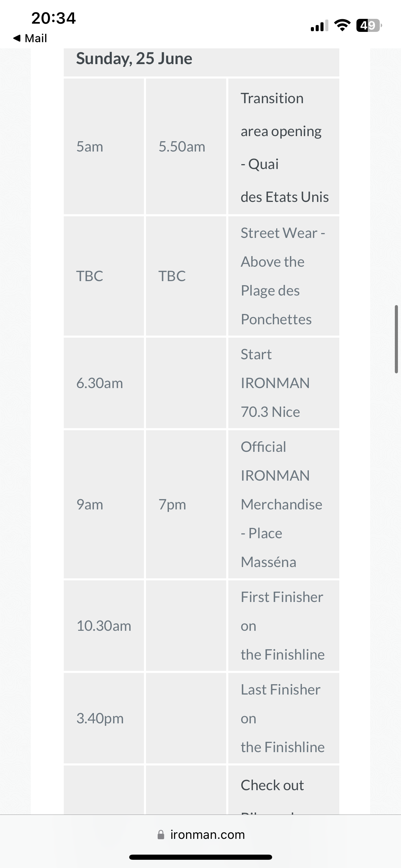Tap the Transition area opening cell
401x868 pixels.
point(284,147)
